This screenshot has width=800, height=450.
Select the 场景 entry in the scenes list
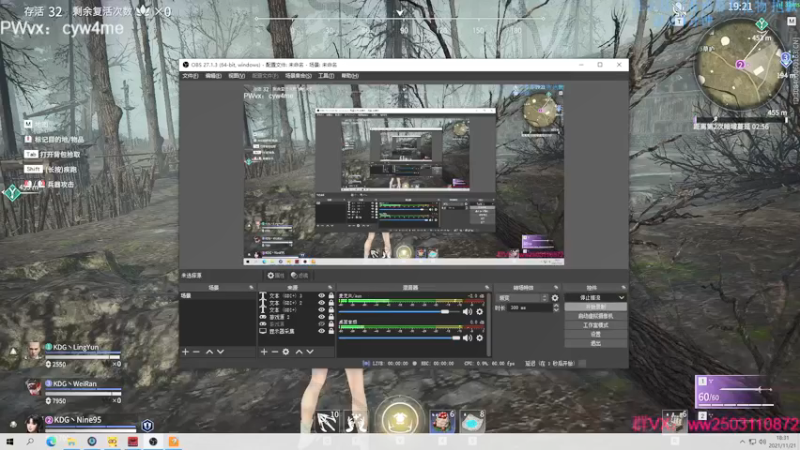pyautogui.click(x=217, y=295)
